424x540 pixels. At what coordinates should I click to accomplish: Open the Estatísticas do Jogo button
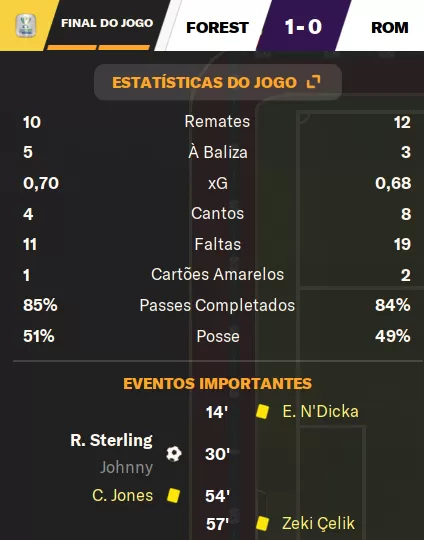tap(218, 82)
